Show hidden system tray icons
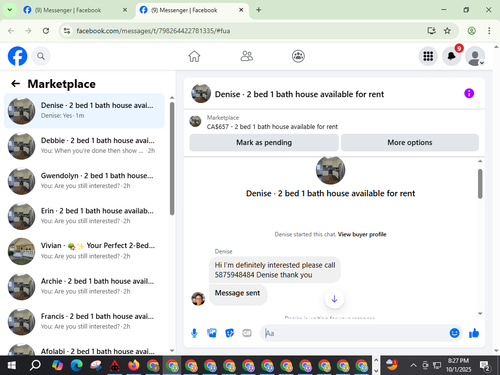This screenshot has height=375, width=500. pos(413,365)
